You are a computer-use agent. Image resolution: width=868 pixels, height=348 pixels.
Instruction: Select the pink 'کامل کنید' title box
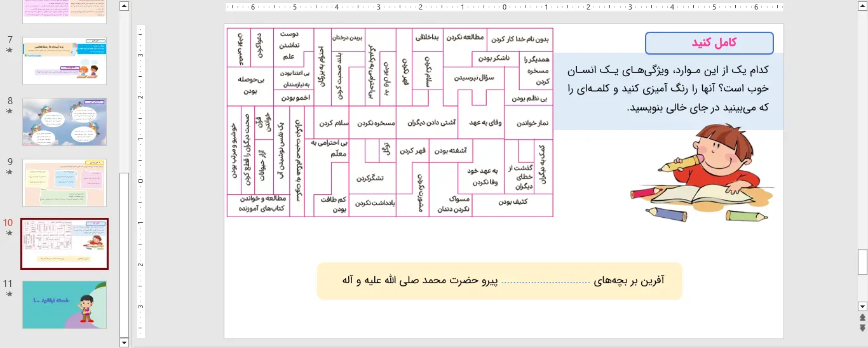(x=709, y=43)
